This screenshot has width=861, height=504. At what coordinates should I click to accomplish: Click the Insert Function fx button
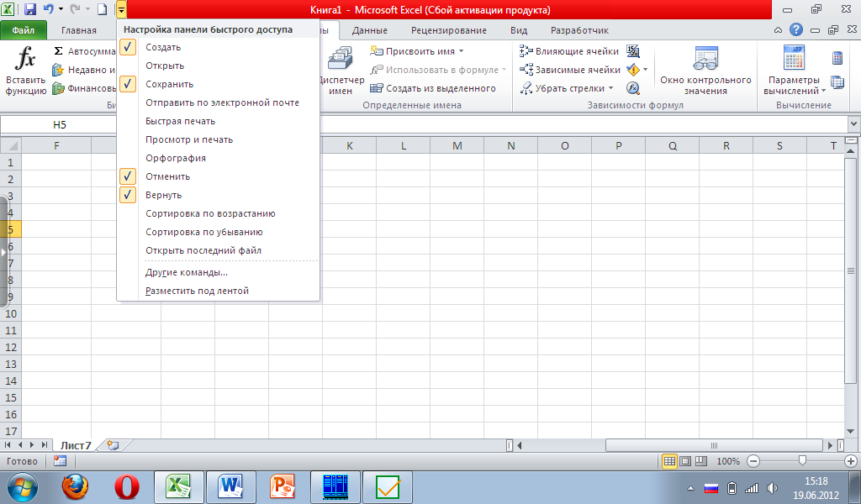[x=25, y=71]
